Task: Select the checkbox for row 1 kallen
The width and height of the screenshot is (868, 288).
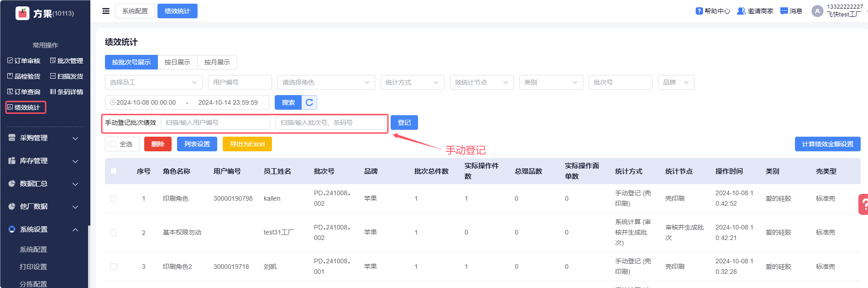Action: click(114, 198)
